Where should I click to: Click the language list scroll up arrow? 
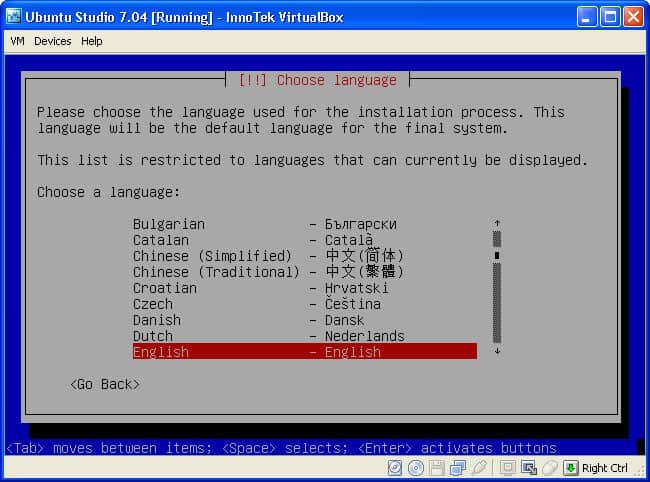point(497,224)
